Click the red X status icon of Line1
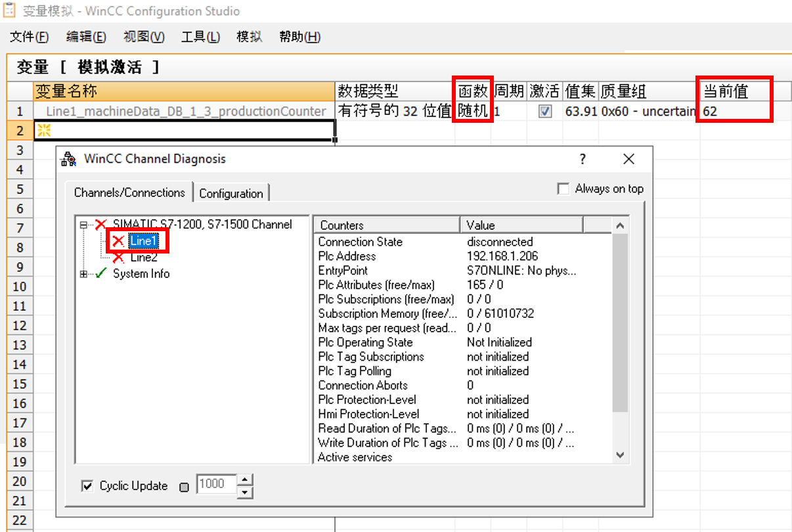The image size is (792, 532). 118,241
